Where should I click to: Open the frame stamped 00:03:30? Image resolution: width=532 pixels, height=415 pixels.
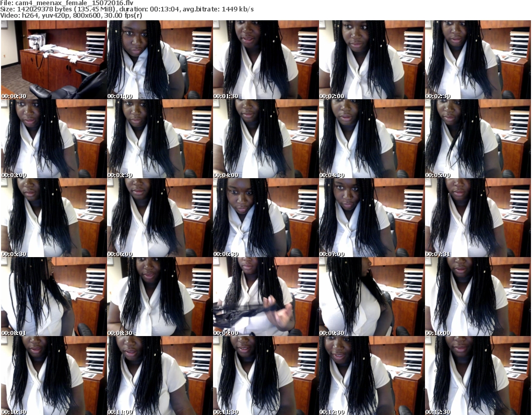tap(160, 139)
